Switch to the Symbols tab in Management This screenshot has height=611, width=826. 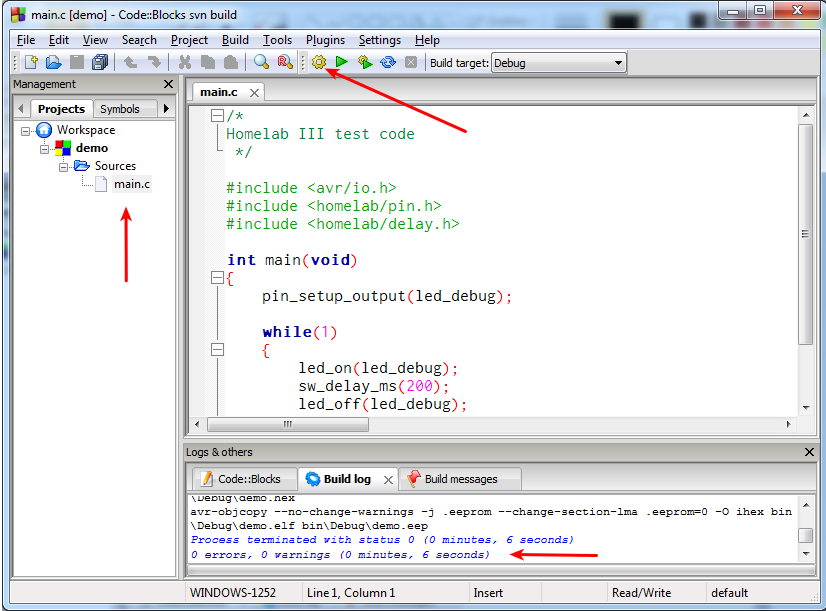click(x=120, y=108)
